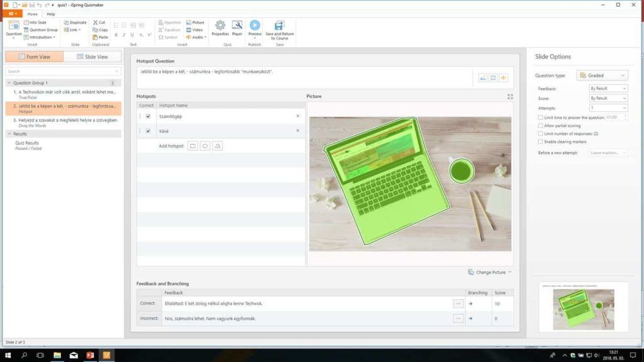This screenshot has width=644, height=362.
Task: Click Change Picture below the image
Action: [490, 272]
